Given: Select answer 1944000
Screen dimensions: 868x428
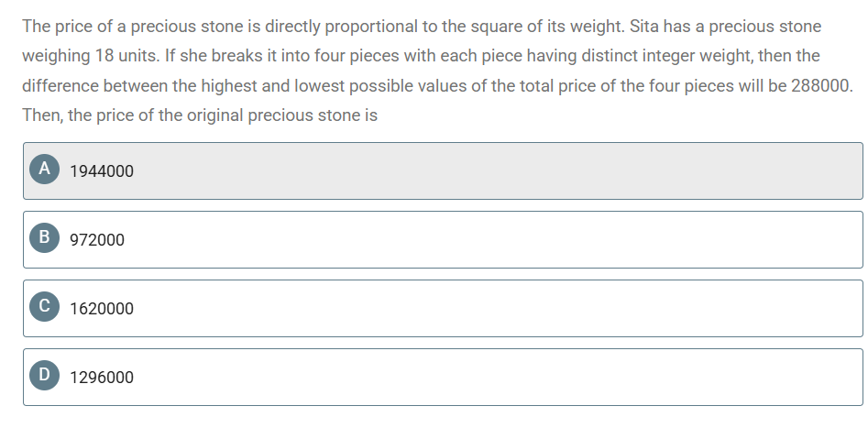Looking at the screenshot, I should tap(102, 171).
